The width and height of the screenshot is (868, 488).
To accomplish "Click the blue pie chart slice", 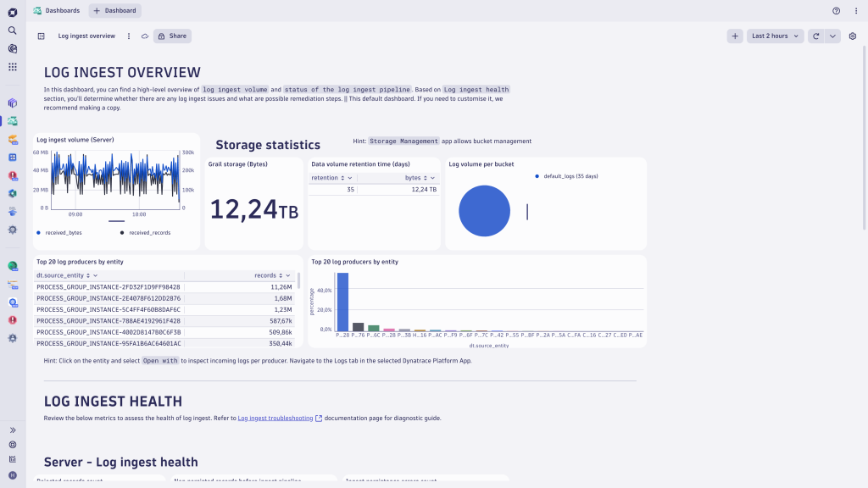I will pyautogui.click(x=484, y=211).
